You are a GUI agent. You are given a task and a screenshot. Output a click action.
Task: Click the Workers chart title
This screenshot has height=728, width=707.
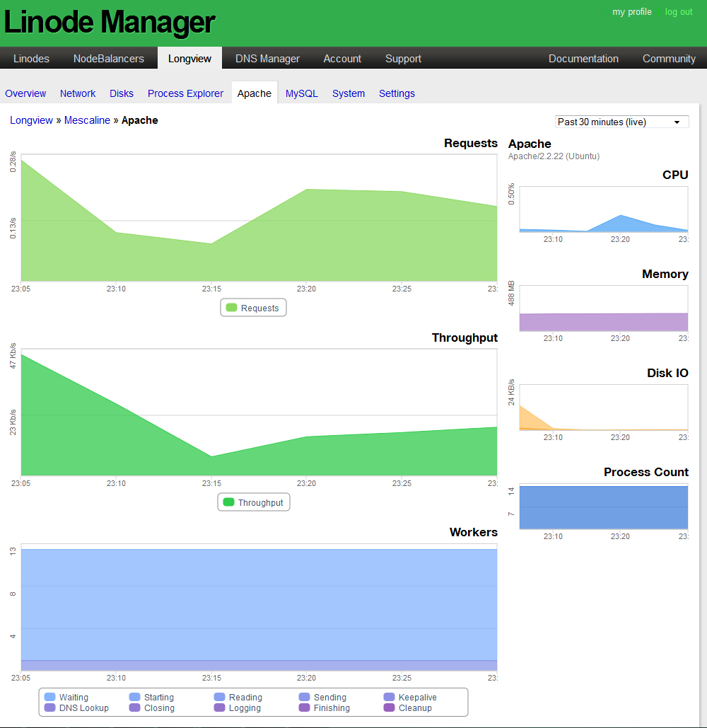tap(473, 532)
